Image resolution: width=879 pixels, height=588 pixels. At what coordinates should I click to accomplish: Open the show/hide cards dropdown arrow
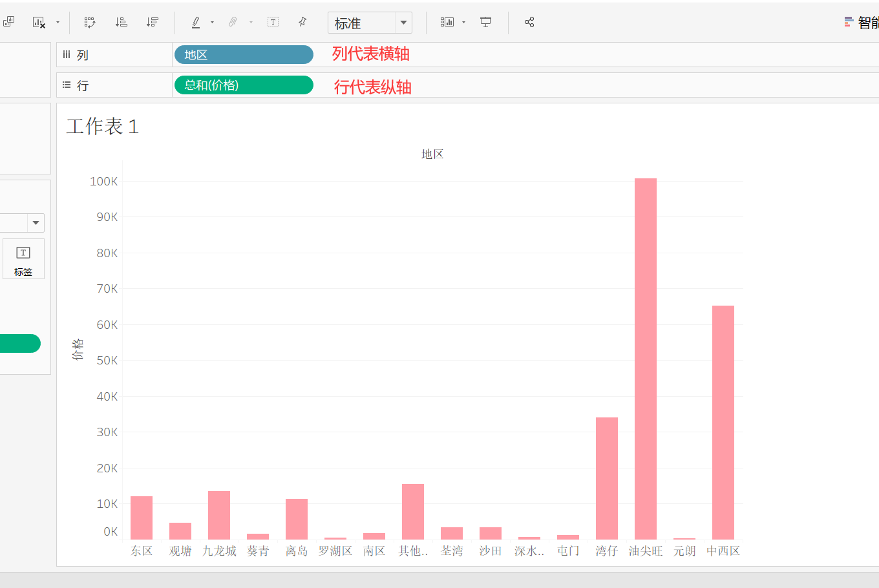(x=463, y=23)
